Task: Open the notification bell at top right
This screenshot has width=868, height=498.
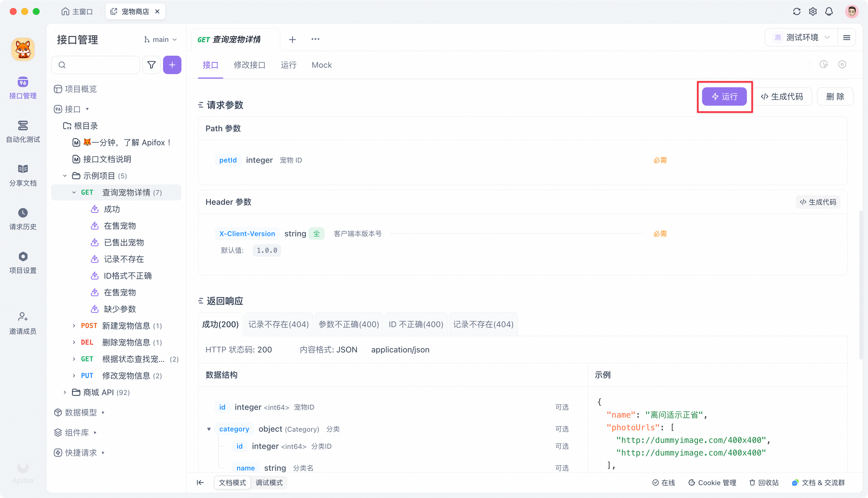Action: [x=829, y=11]
